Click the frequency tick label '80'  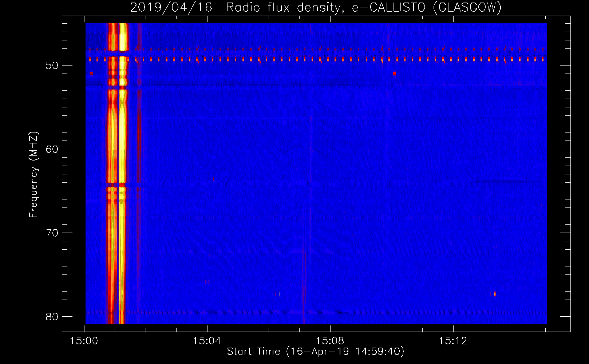(x=52, y=317)
